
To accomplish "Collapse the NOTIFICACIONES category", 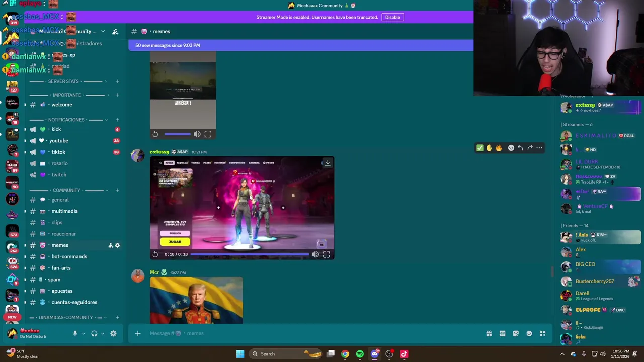I will 68,120.
